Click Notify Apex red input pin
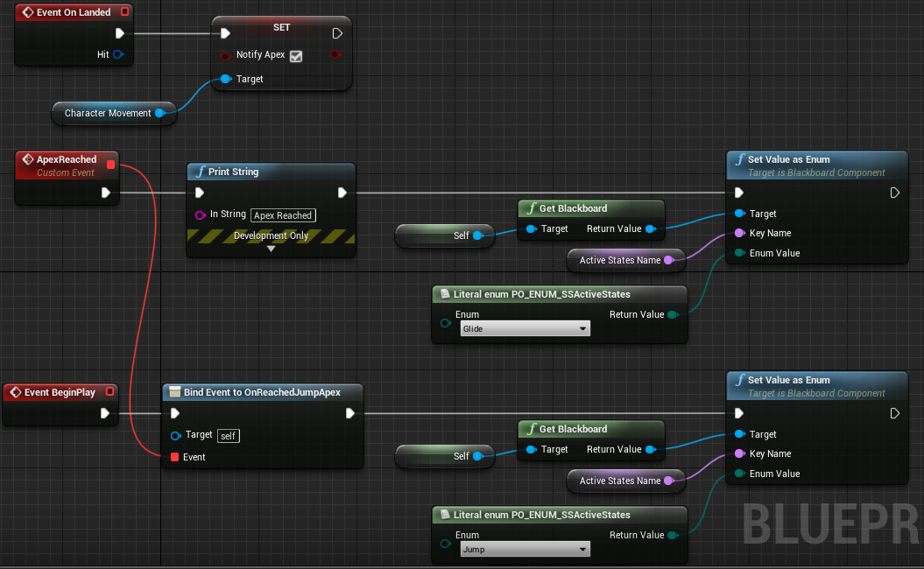Screen dimensions: 924x569 pos(226,56)
